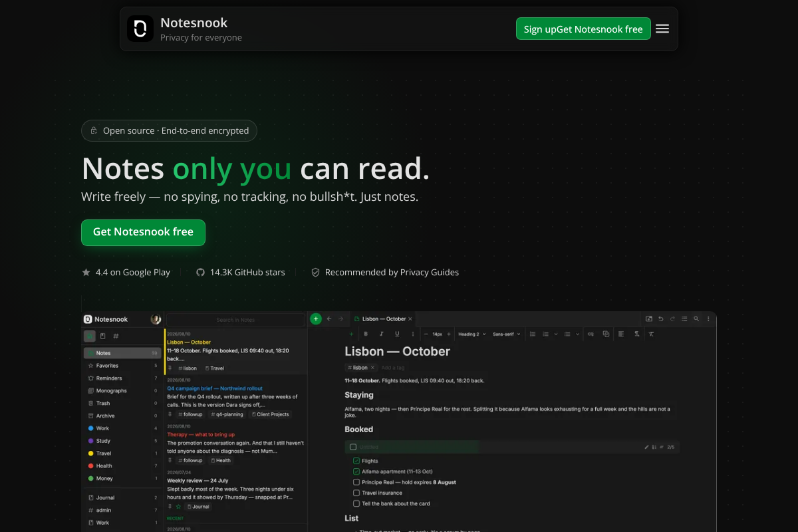The height and width of the screenshot is (532, 798).
Task: Insert a link with the link icon
Action: click(590, 334)
